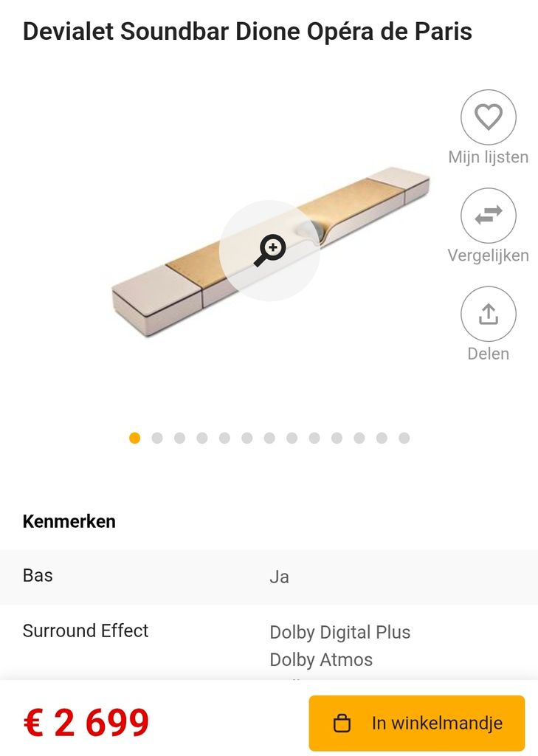Click the heart icon for Mijn lijsten

[x=488, y=117]
